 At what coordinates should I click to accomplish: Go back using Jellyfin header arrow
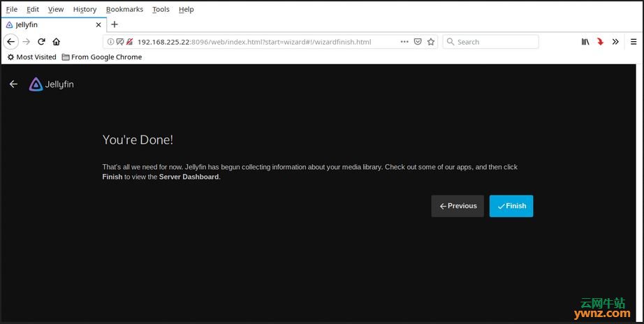13,84
